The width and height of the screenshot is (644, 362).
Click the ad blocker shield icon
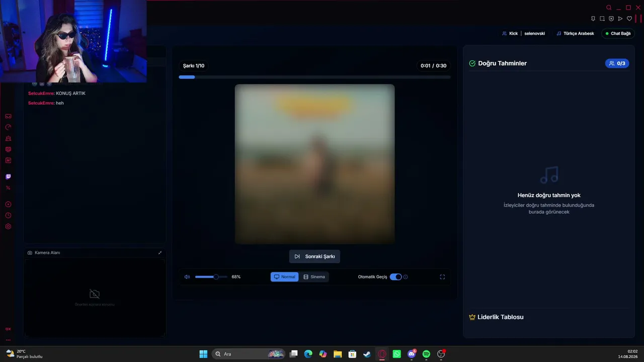tap(611, 19)
